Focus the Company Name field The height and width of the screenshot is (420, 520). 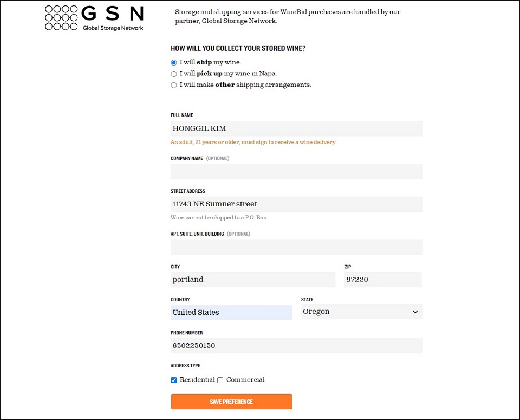[296, 171]
